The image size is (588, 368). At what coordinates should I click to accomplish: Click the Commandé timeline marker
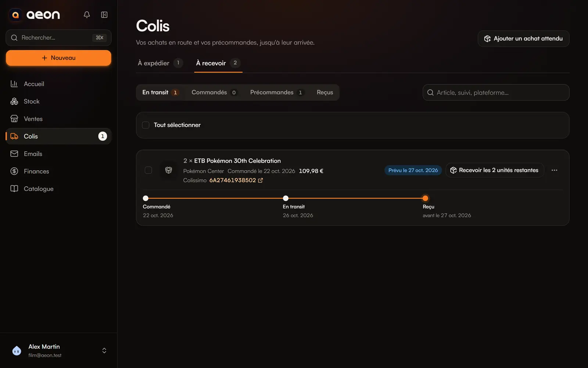(146, 198)
